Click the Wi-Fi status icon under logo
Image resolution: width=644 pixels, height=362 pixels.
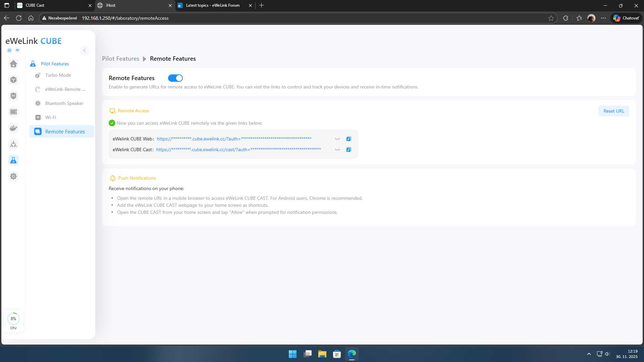tap(17, 50)
